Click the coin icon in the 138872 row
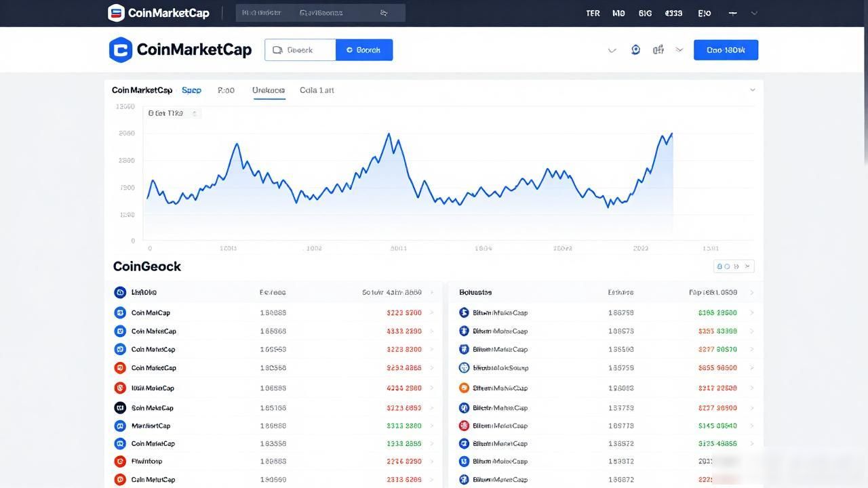The image size is (868, 488). point(464,444)
